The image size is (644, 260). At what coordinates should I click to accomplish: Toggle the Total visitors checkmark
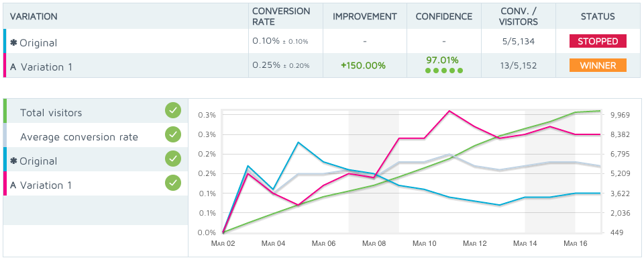point(173,111)
